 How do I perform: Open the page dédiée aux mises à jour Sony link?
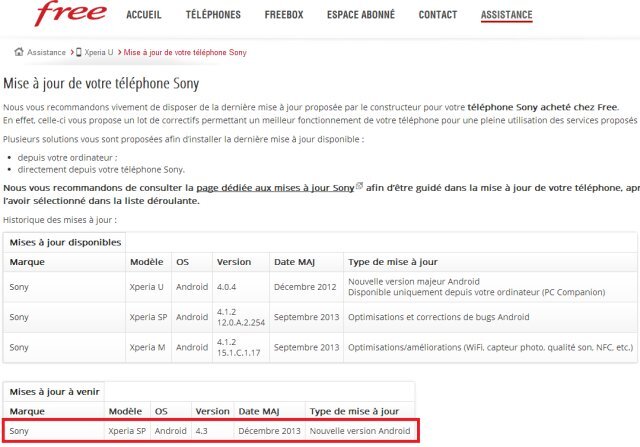(x=274, y=187)
